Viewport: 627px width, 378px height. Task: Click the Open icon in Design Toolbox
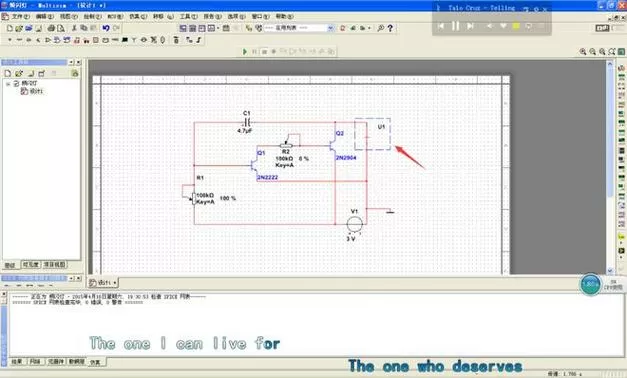coord(19,73)
